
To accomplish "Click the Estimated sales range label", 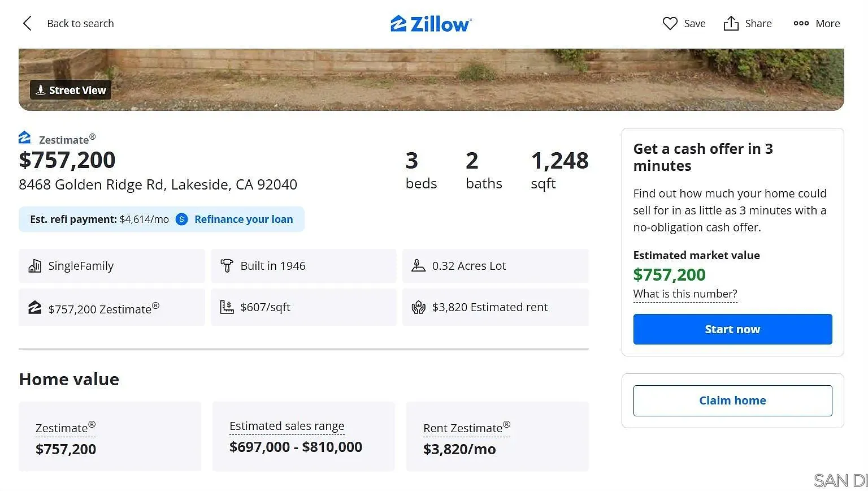I will (x=287, y=427).
